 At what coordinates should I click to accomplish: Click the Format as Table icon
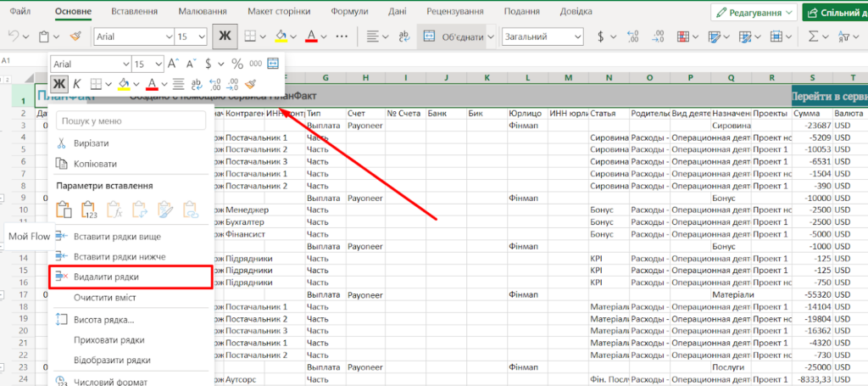tap(715, 36)
